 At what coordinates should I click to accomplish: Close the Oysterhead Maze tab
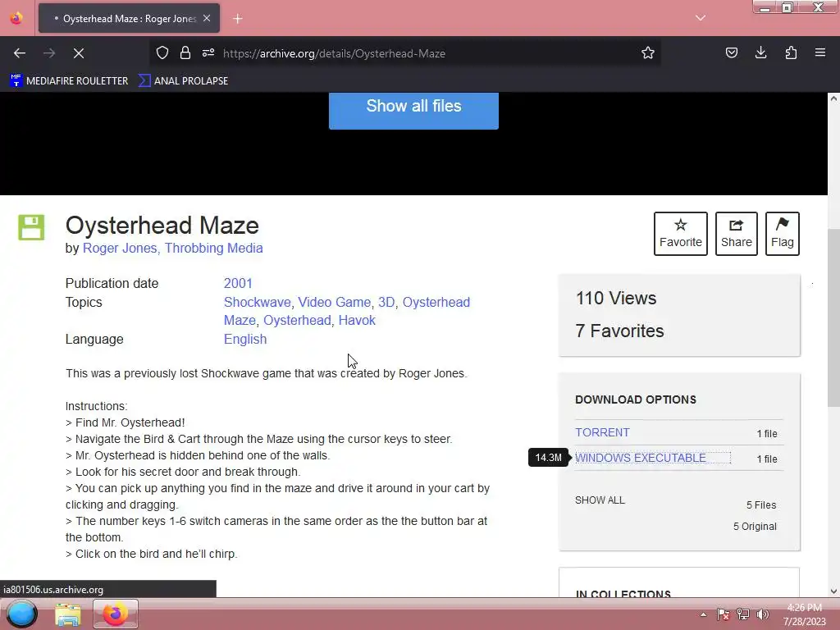click(x=207, y=18)
